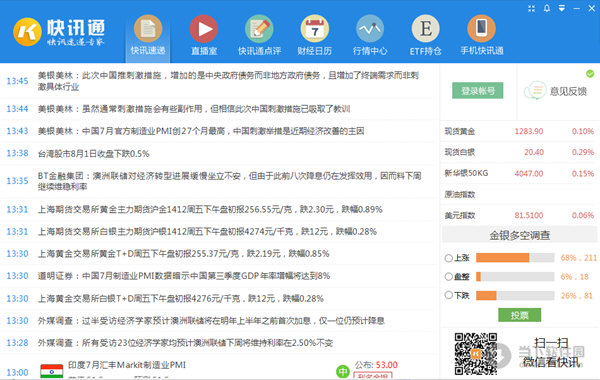Screen dimensions: 600x380
Task: Open the title bar dropdown menu arrow
Action: 562,8
